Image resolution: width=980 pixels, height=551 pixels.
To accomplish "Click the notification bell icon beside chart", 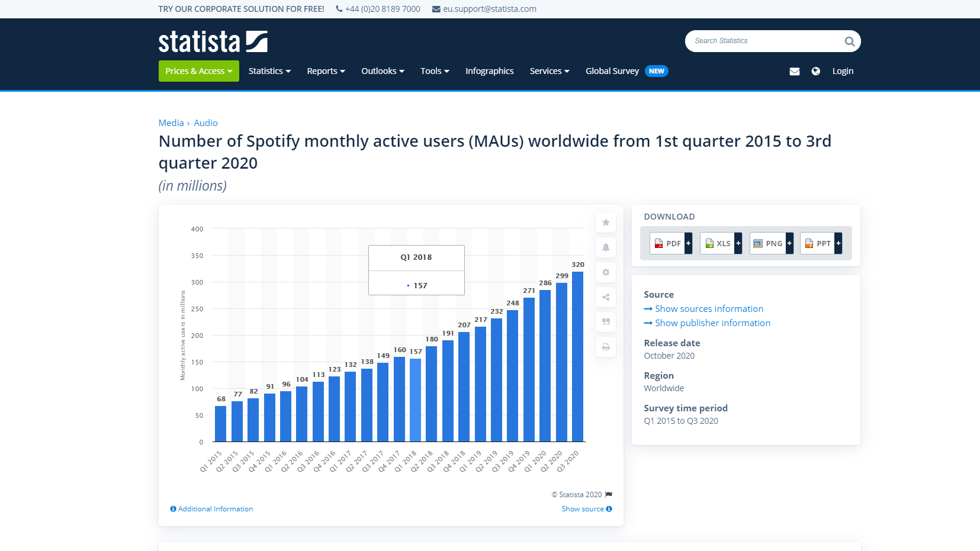I will pyautogui.click(x=605, y=247).
